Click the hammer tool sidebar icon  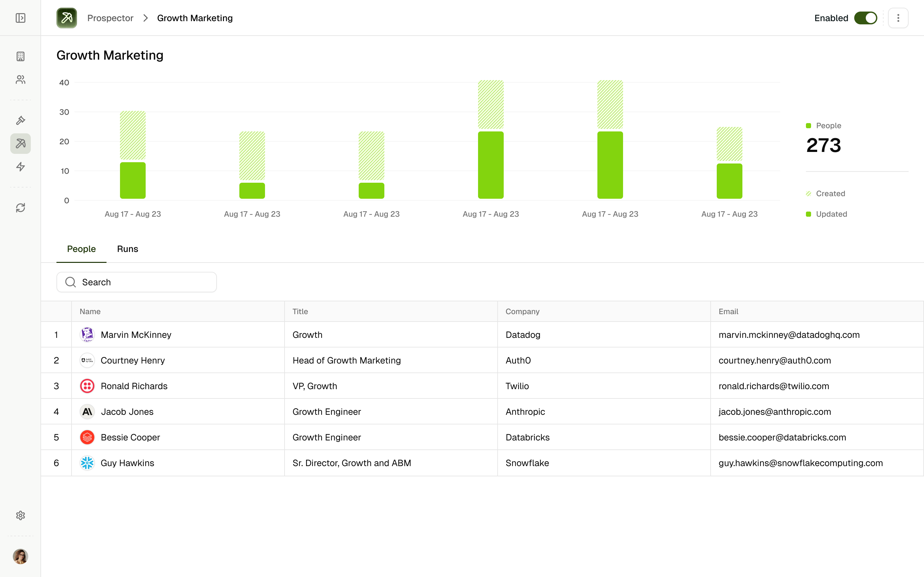pos(21,121)
